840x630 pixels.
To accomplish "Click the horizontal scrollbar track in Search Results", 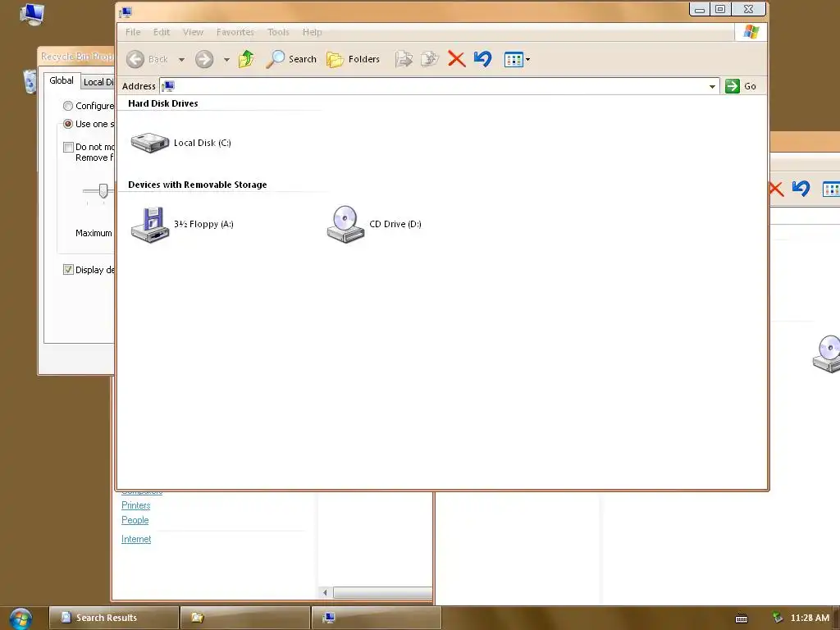I will pyautogui.click(x=383, y=592).
